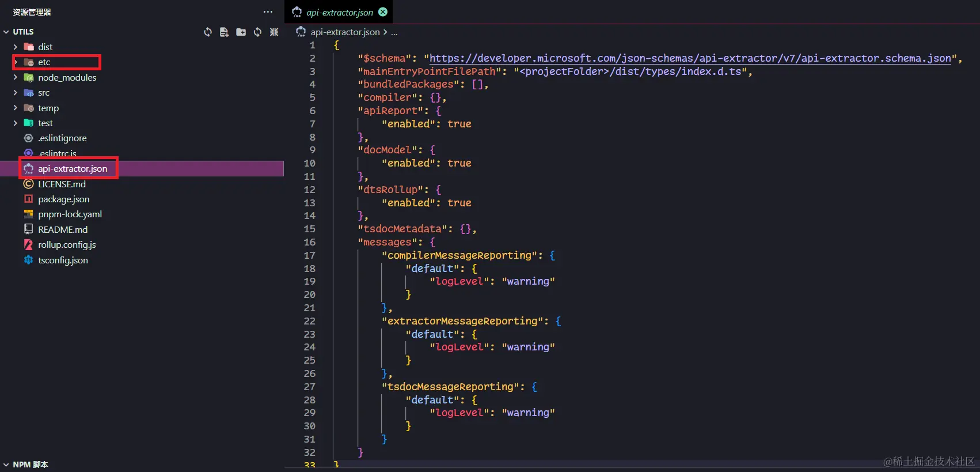Screen dimensions: 980x472
Task: Click the New File icon in UTILS header
Action: coord(224,32)
